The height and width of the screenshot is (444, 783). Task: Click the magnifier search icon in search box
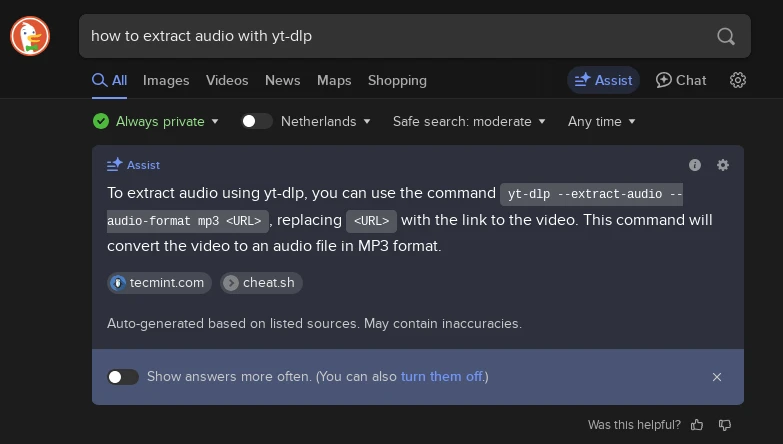(726, 36)
